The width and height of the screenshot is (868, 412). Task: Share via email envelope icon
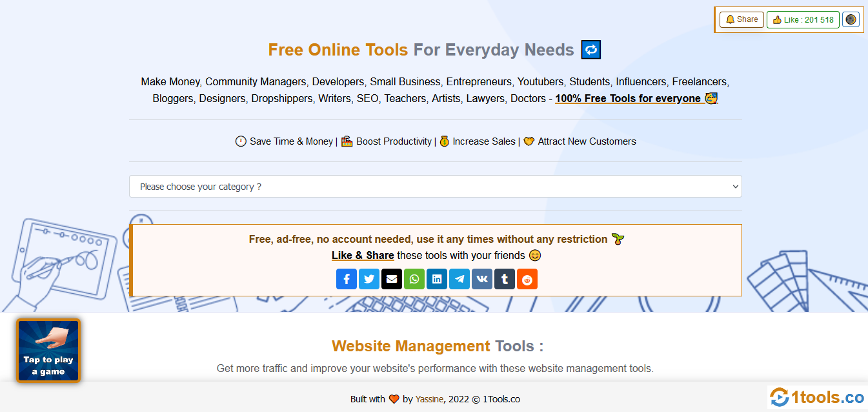click(392, 279)
